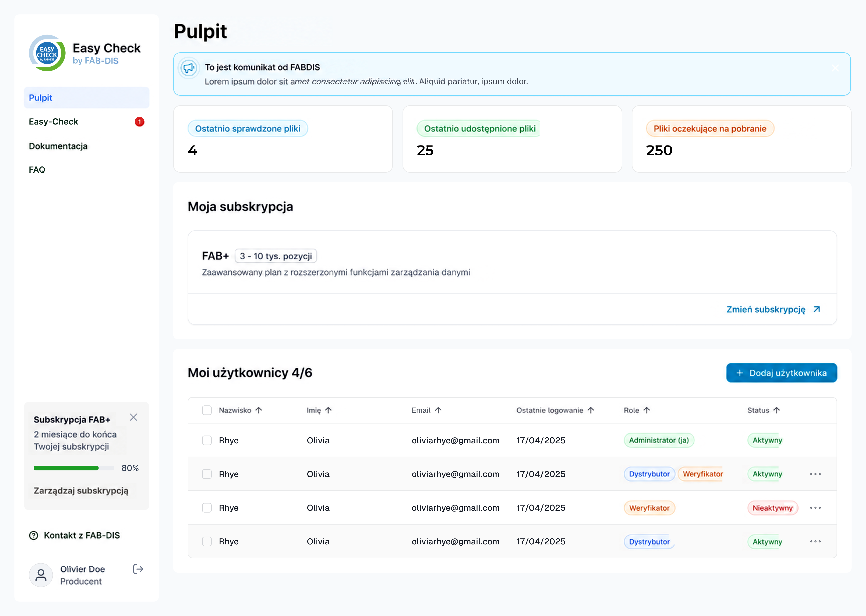
Task: Sort by the Imię arrow
Action: 328,410
